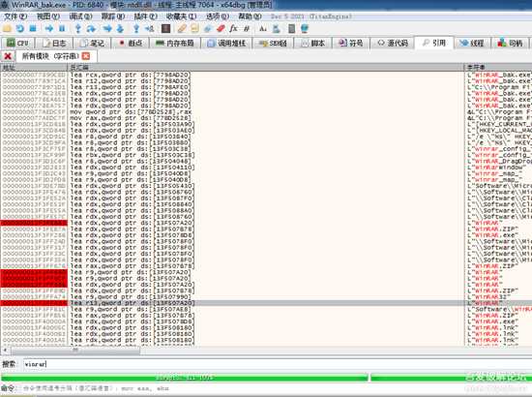Click the search input field containing winrar
Viewport: 532px width, 397px height.
click(277, 364)
